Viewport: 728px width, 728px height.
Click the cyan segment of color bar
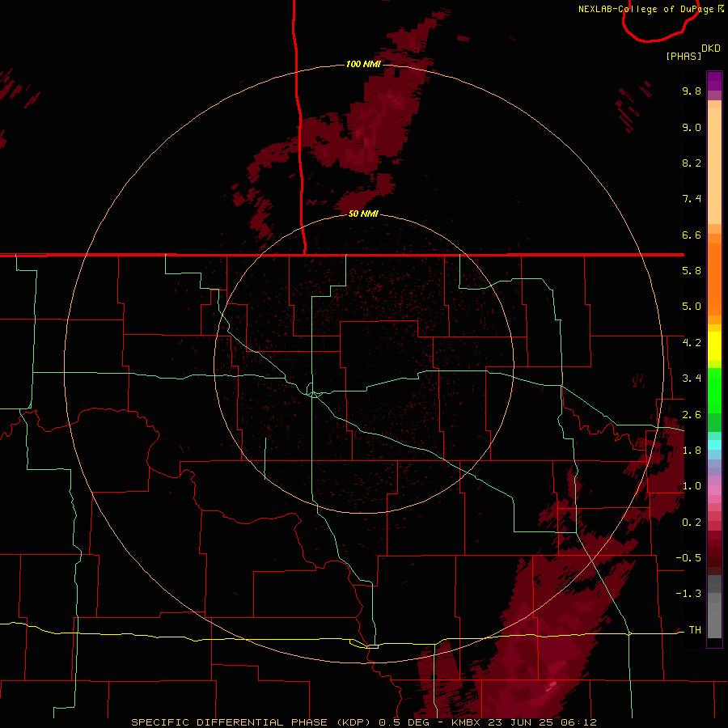click(x=714, y=445)
